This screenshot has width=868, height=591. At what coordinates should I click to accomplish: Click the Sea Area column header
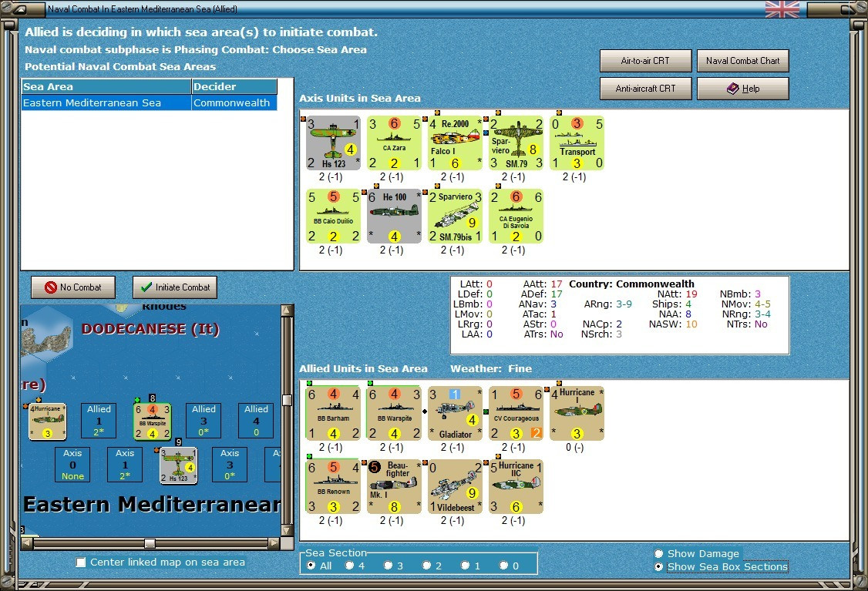coord(106,86)
